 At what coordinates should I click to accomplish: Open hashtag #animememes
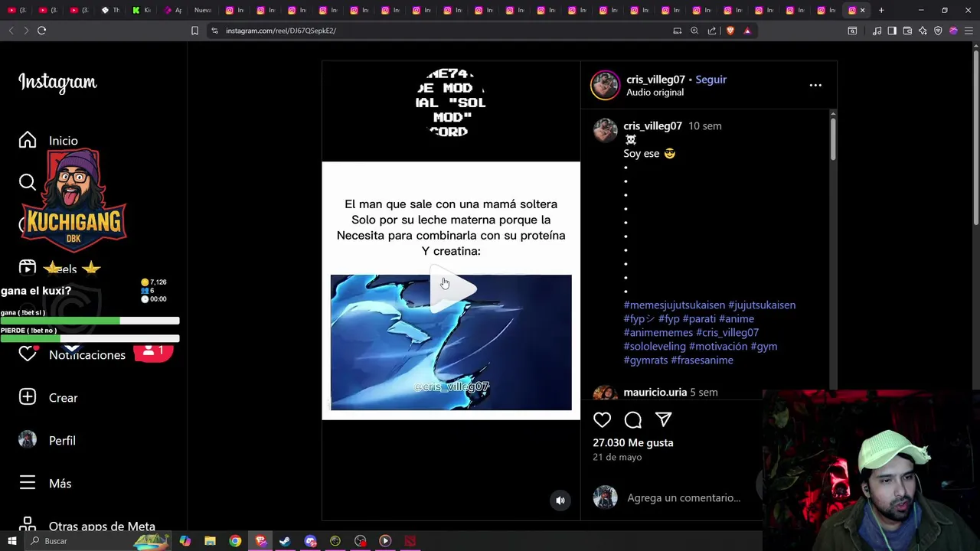[658, 332]
